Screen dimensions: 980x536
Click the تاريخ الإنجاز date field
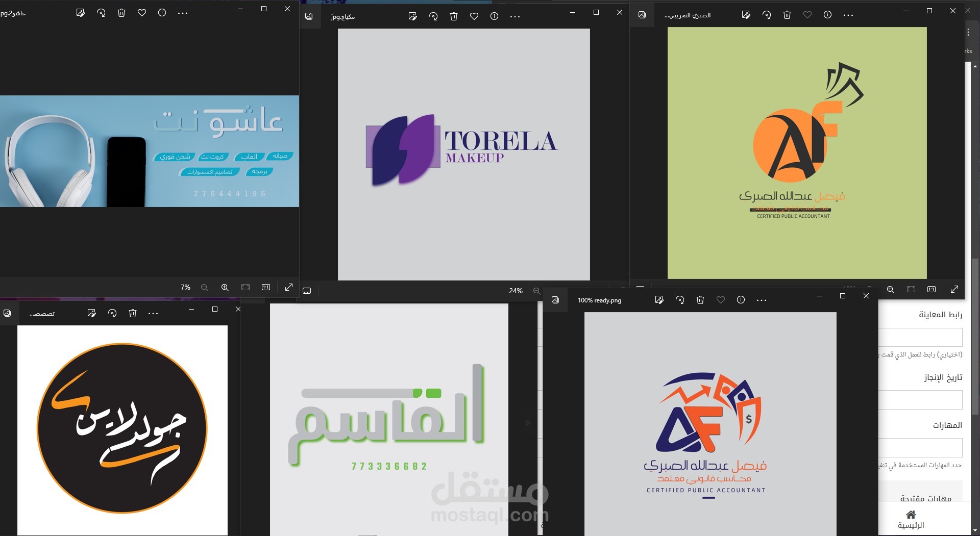click(x=920, y=400)
